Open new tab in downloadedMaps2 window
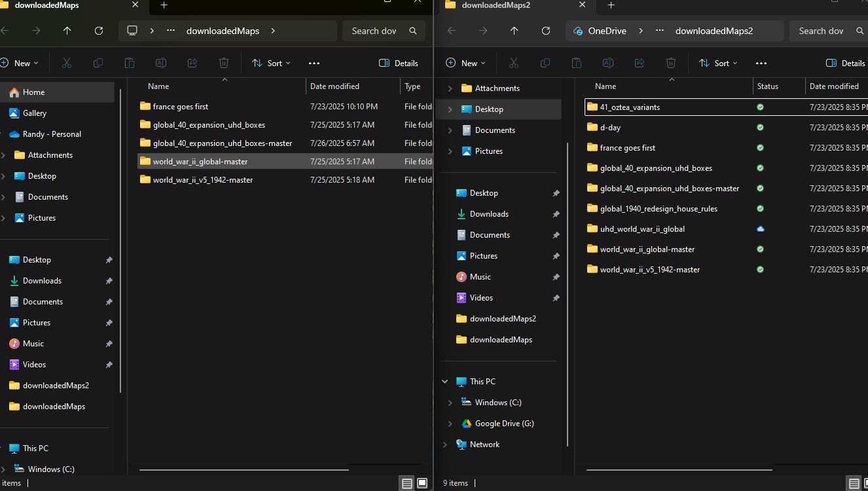868x491 pixels. 611,5
